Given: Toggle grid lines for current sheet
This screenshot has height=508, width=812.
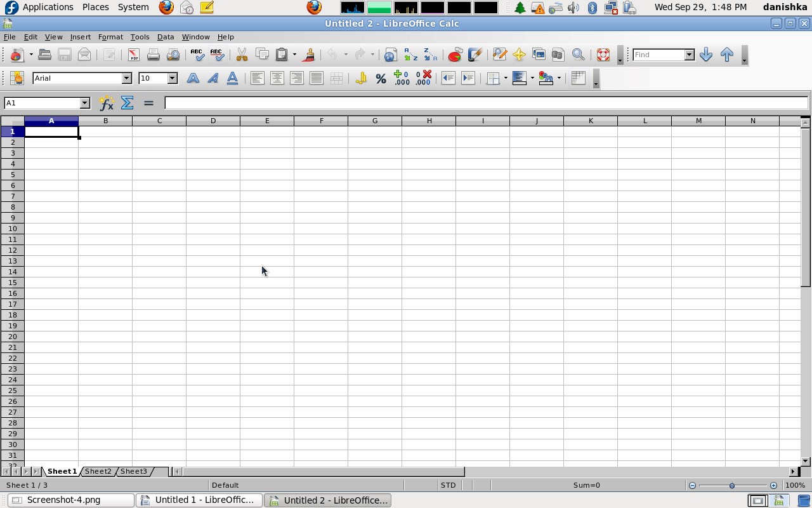Looking at the screenshot, I should coord(578,78).
